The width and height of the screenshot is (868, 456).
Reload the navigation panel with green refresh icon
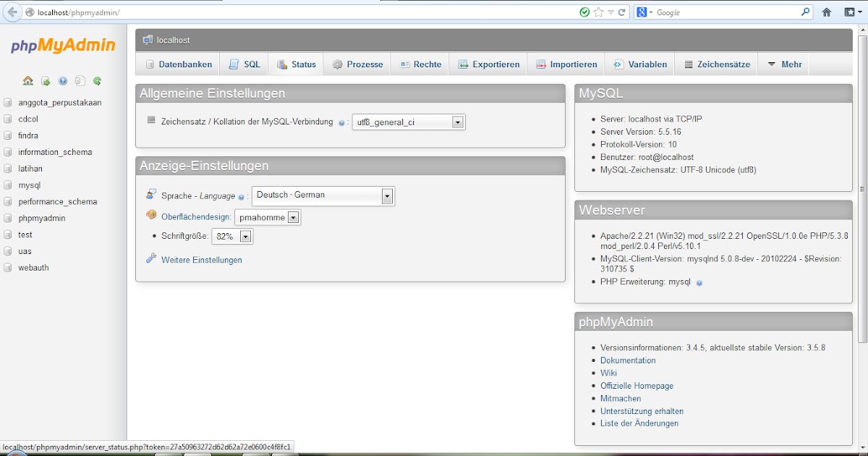click(x=95, y=81)
